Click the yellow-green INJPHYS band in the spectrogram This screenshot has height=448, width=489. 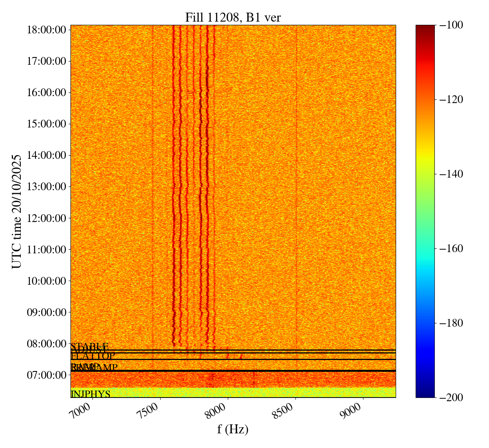click(x=244, y=392)
